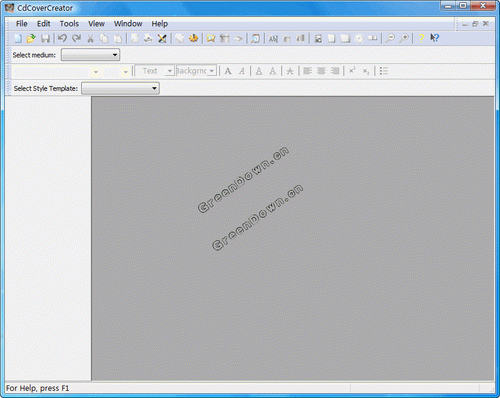Open the Select Style Template dropdown
The height and width of the screenshot is (398, 500).
click(120, 88)
